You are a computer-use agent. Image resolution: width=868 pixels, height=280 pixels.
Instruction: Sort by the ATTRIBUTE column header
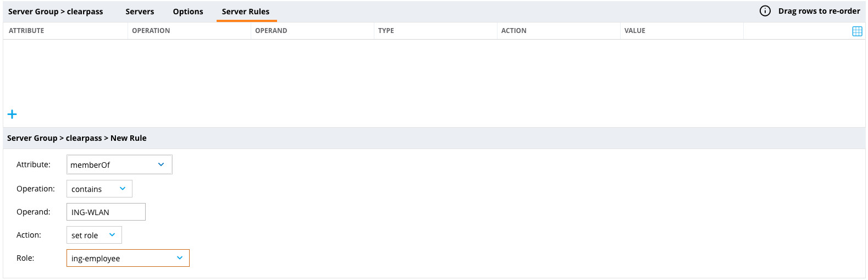click(26, 31)
